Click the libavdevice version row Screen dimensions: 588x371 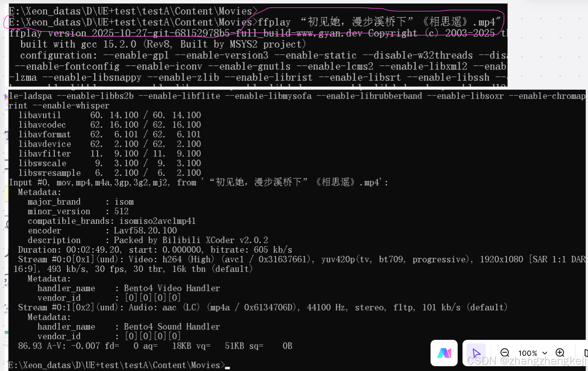(x=110, y=144)
